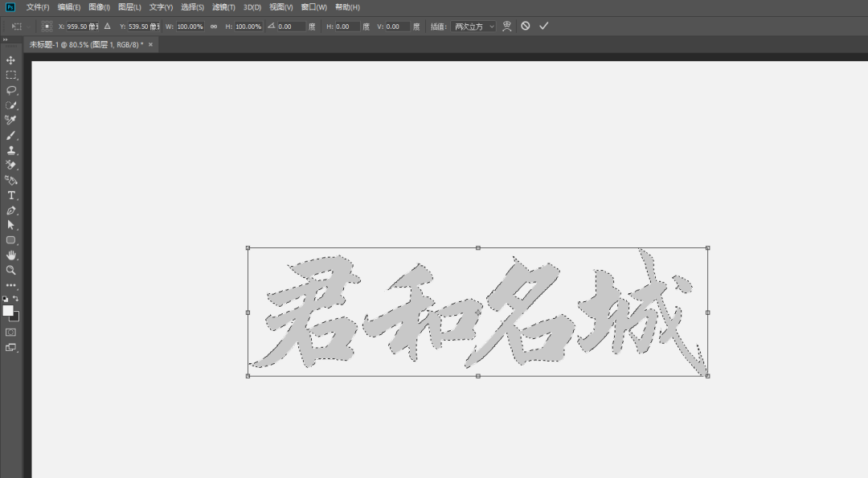Click the left-middle transform handle
868x478 pixels.
point(248,313)
